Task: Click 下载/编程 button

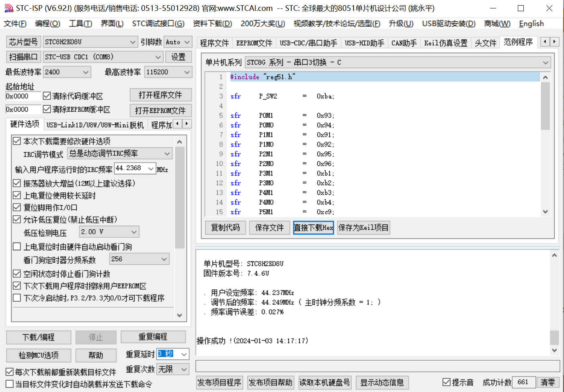Action: [39, 337]
